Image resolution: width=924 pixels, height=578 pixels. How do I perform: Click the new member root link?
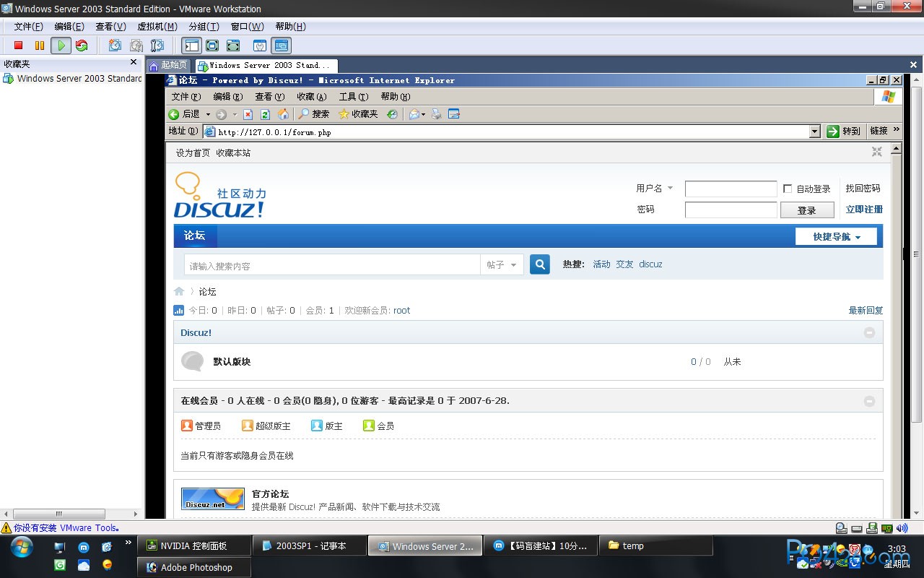(402, 310)
